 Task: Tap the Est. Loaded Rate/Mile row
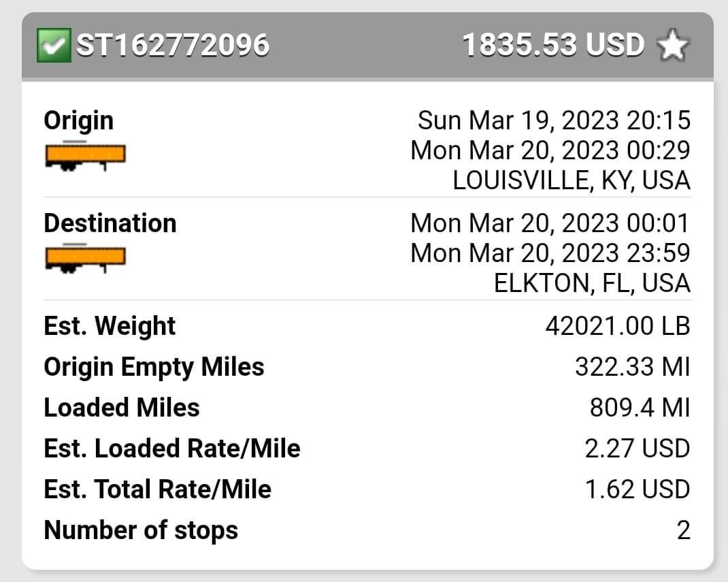point(367,449)
